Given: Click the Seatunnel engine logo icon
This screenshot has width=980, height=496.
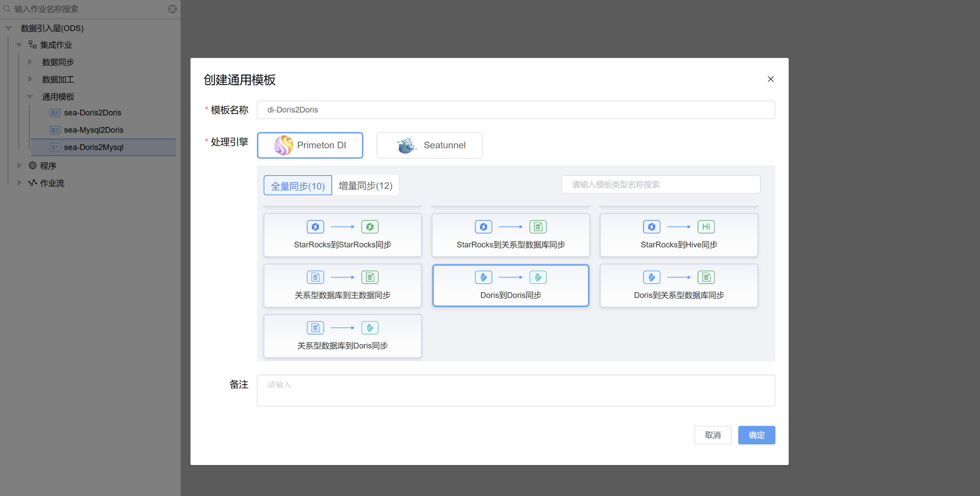Looking at the screenshot, I should point(406,145).
